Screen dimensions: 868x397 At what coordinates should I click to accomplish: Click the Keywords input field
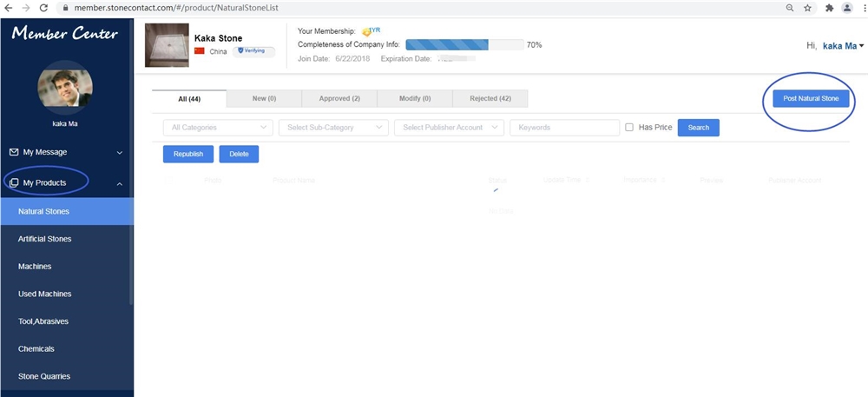tap(565, 128)
